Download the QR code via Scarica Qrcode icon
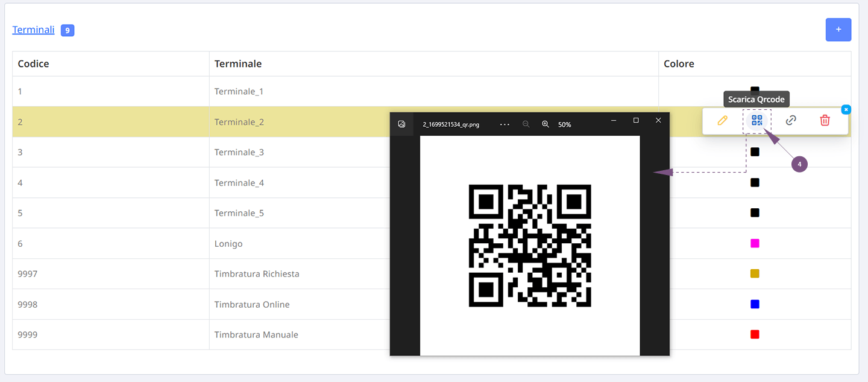This screenshot has width=868, height=382. 757,120
